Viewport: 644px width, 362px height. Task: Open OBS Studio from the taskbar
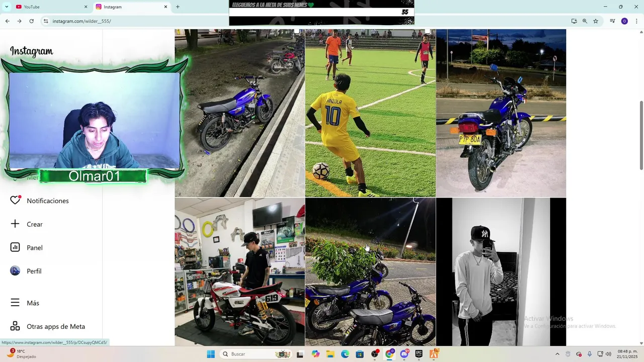375,354
